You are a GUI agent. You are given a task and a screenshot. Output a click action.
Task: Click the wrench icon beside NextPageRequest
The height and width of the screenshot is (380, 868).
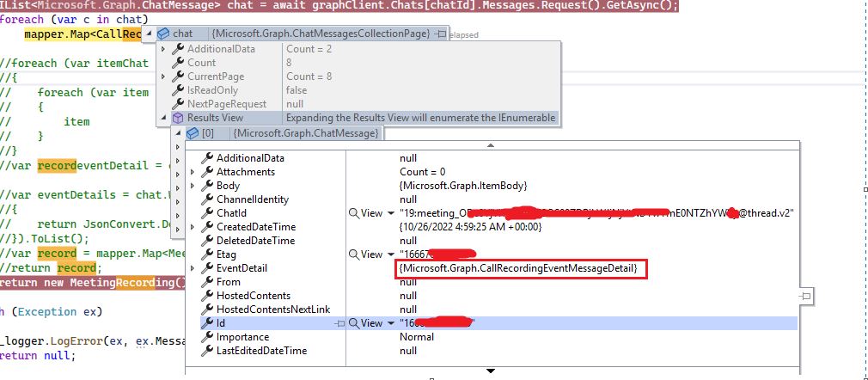point(178,103)
